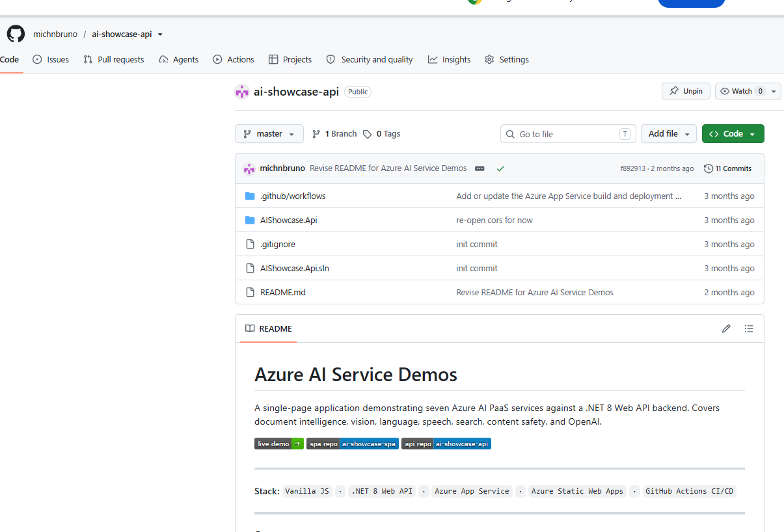Open the 11 Commits history link
784x532 pixels.
(727, 168)
